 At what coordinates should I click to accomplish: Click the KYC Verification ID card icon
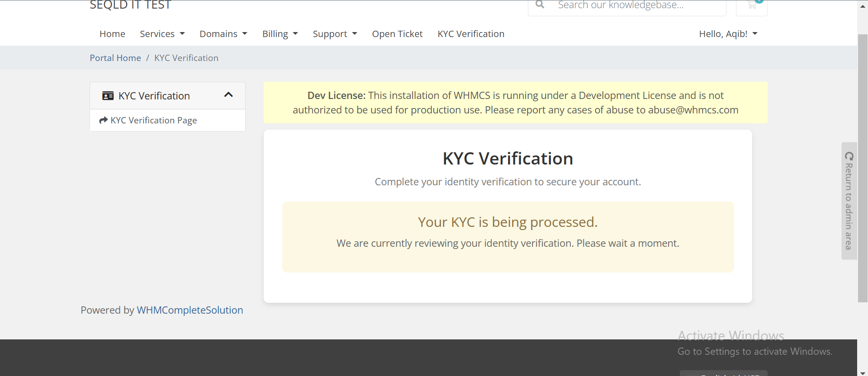point(108,96)
